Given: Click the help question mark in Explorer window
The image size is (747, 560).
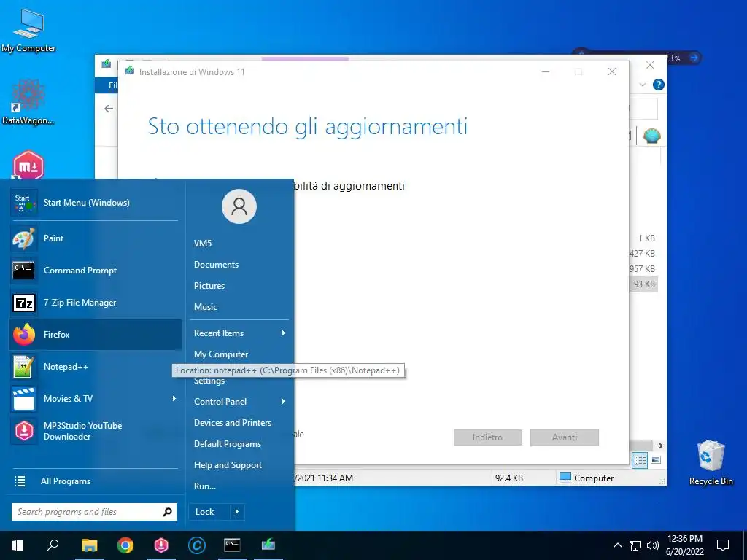Looking at the screenshot, I should 659,85.
